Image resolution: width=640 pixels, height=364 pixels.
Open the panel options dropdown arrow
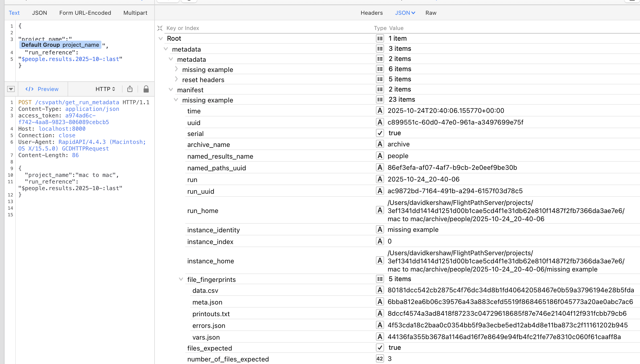(11, 89)
